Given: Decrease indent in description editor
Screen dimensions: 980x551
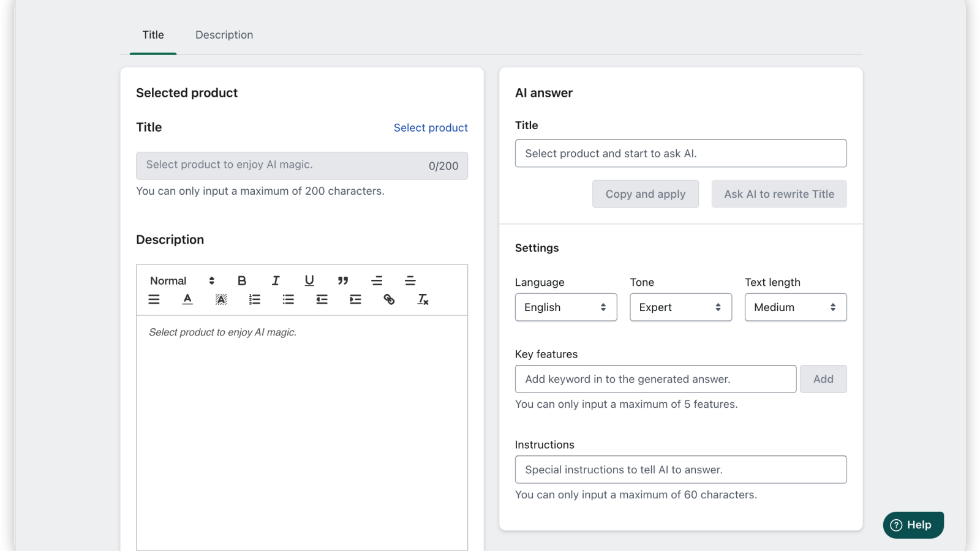Looking at the screenshot, I should tap(322, 299).
